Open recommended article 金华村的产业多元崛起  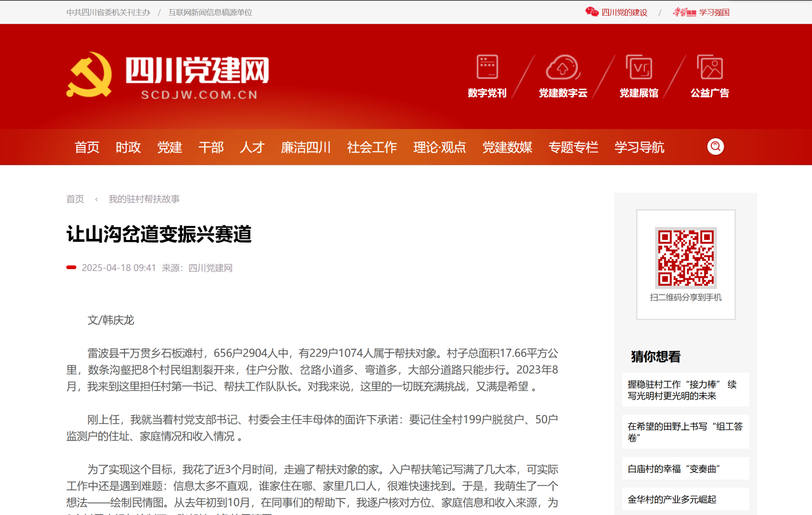[x=686, y=499]
